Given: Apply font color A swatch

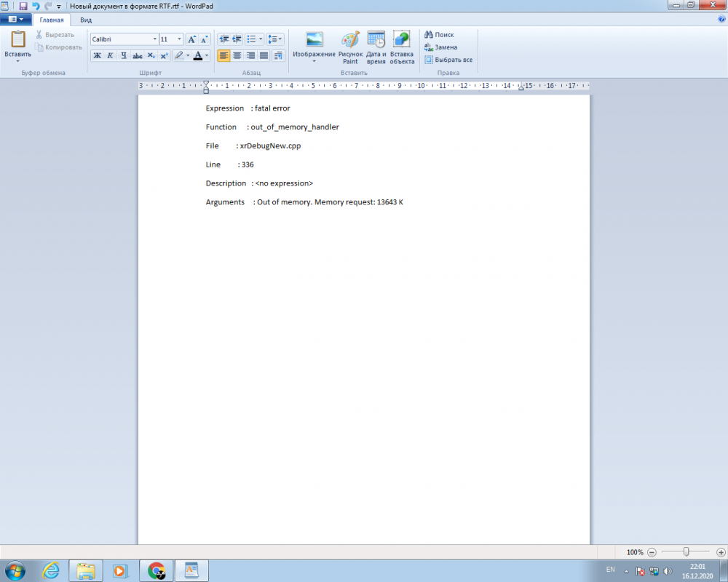Looking at the screenshot, I should [198, 56].
